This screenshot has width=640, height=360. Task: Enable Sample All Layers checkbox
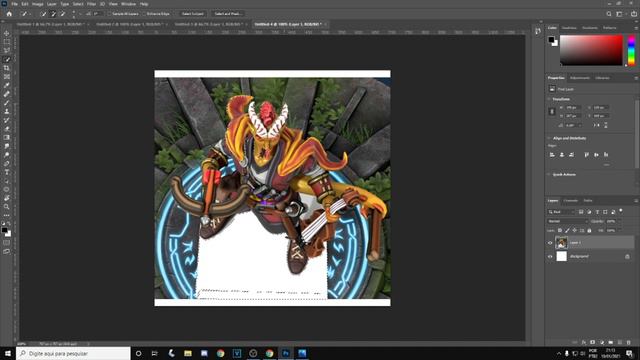pyautogui.click(x=110, y=14)
